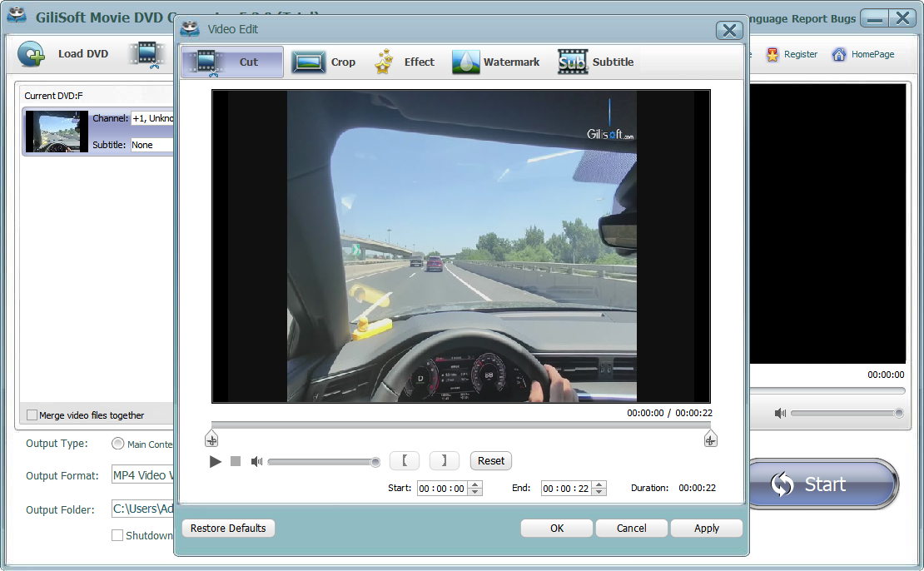This screenshot has width=924, height=571.
Task: Click the main window preview seek bar
Action: tap(827, 390)
